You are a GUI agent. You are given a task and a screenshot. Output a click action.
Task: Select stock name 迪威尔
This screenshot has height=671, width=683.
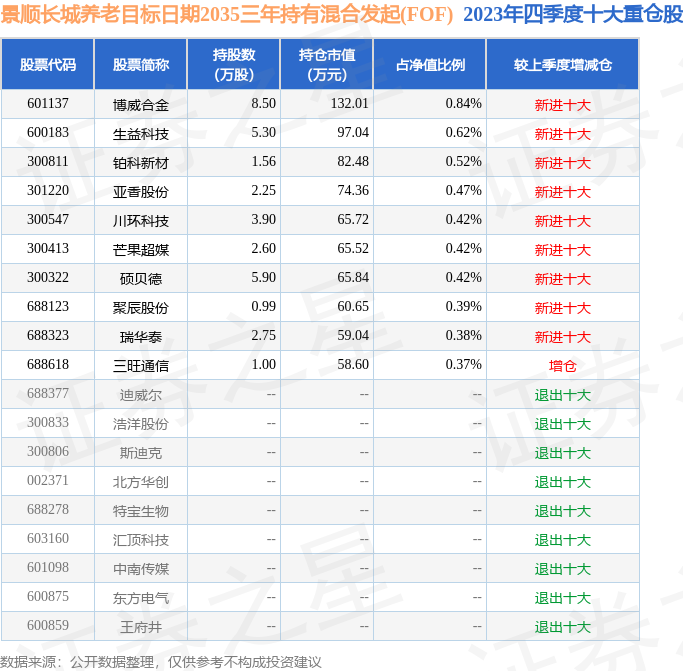point(141,395)
